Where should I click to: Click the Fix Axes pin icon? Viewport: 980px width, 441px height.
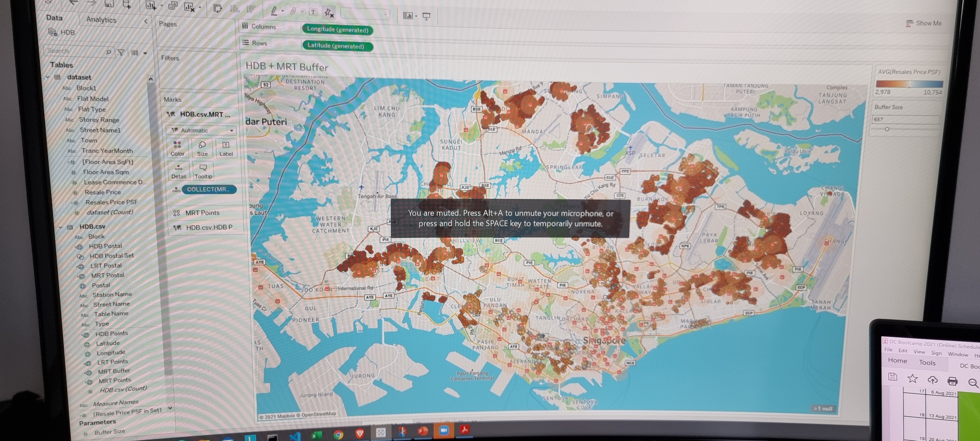(329, 13)
